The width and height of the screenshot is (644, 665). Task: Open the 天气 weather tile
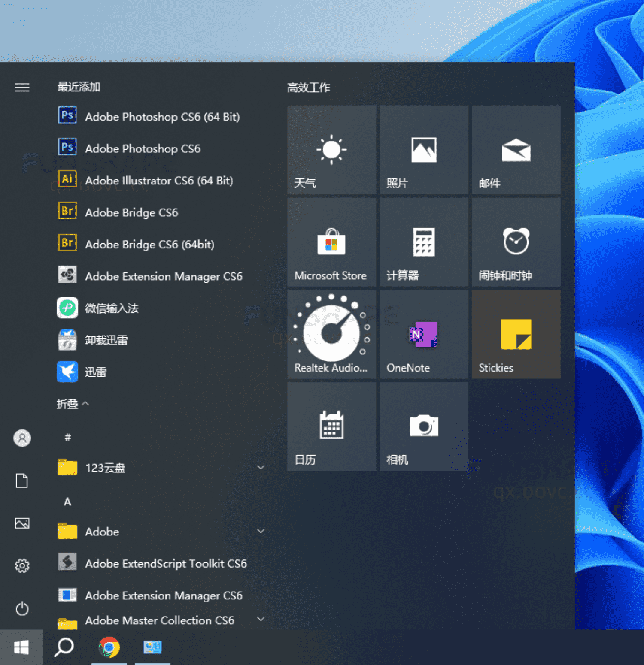(x=332, y=150)
